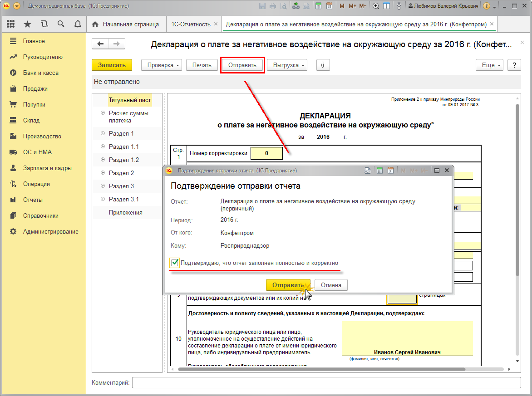Click the notifications bell icon
This screenshot has width=532, height=396.
(78, 24)
